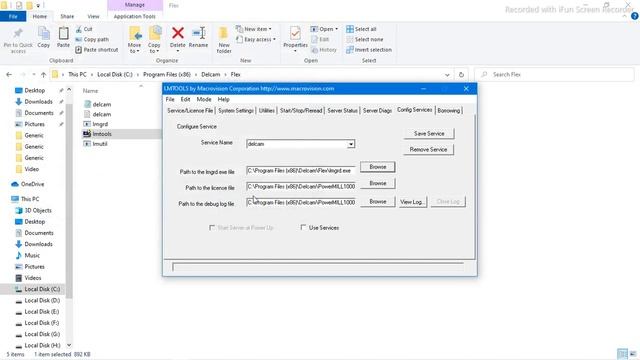640x360 pixels.
Task: Switch to Server Status tab
Action: [x=342, y=111]
